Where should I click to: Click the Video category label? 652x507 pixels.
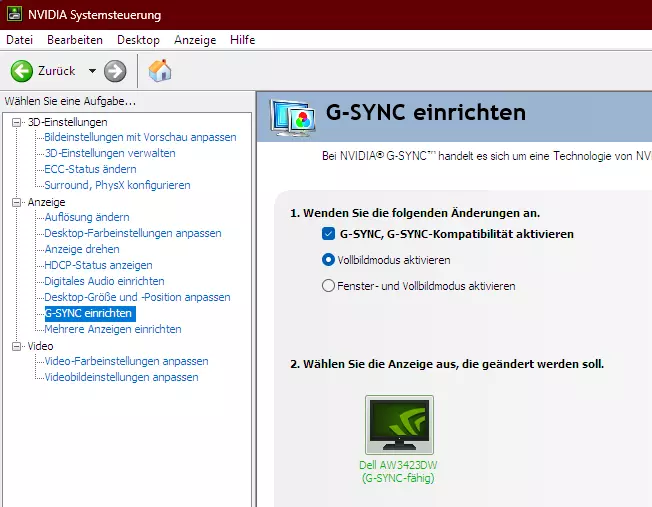click(x=40, y=346)
